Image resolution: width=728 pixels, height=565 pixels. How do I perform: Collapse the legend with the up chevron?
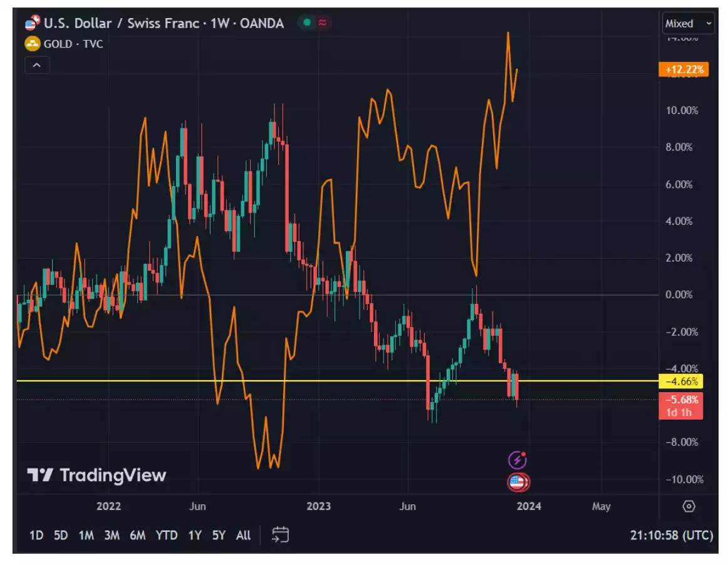click(x=36, y=65)
